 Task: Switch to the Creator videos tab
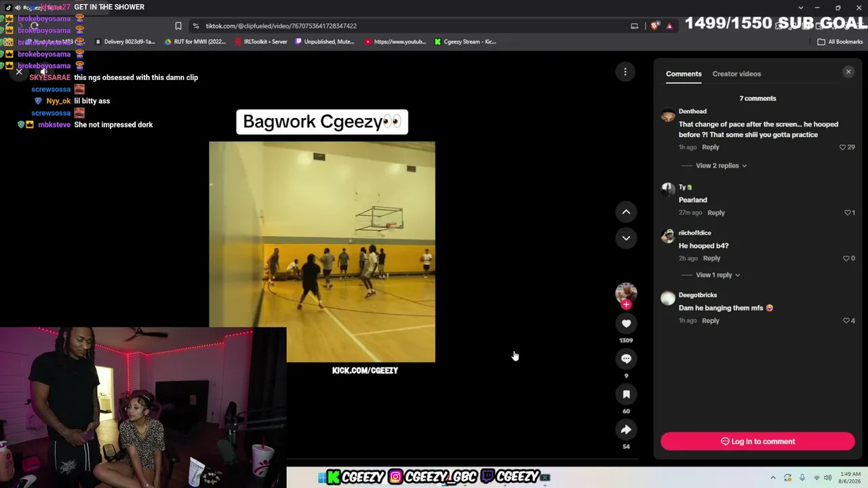tap(736, 74)
